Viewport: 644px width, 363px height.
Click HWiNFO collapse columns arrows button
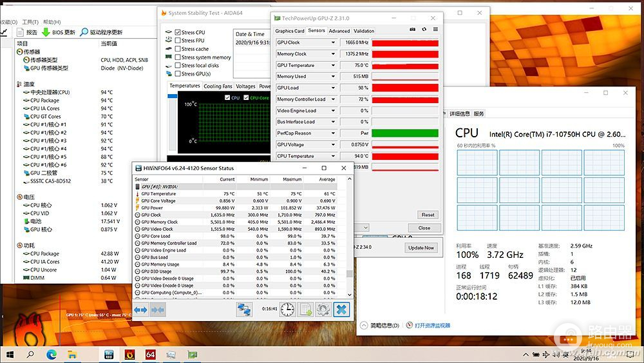(158, 309)
